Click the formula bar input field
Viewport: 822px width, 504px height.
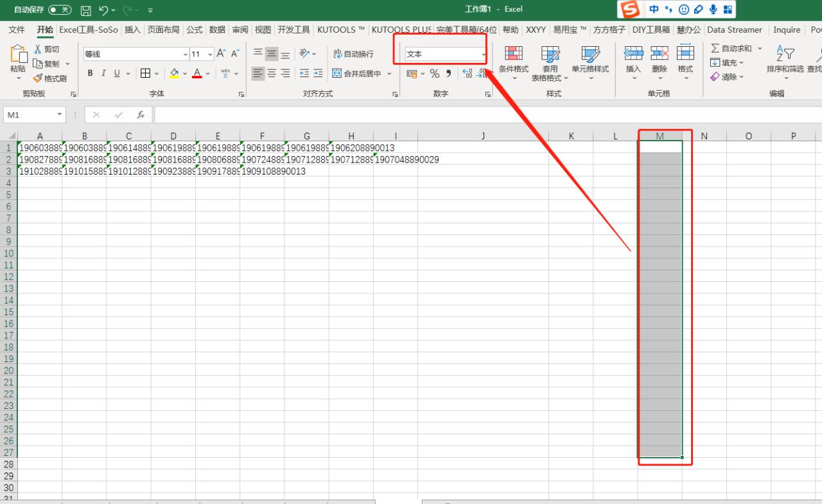click(x=488, y=115)
